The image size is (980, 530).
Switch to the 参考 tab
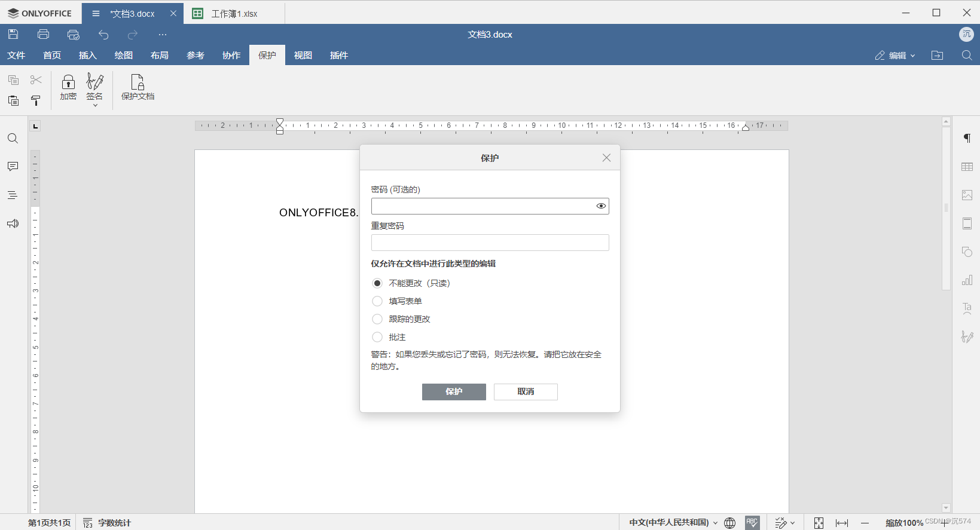(x=196, y=55)
